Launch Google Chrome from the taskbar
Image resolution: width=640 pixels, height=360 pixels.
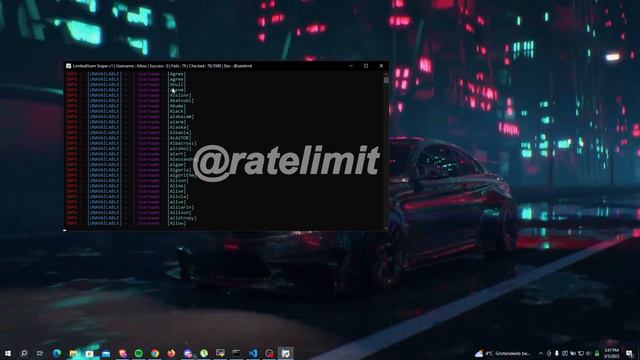(155, 353)
